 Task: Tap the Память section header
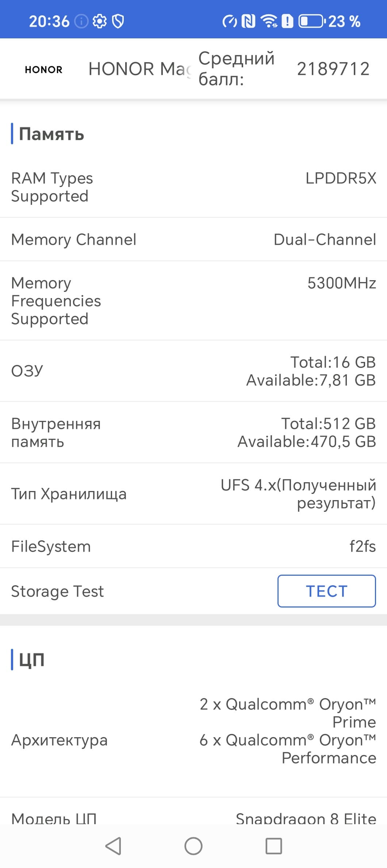(x=51, y=134)
